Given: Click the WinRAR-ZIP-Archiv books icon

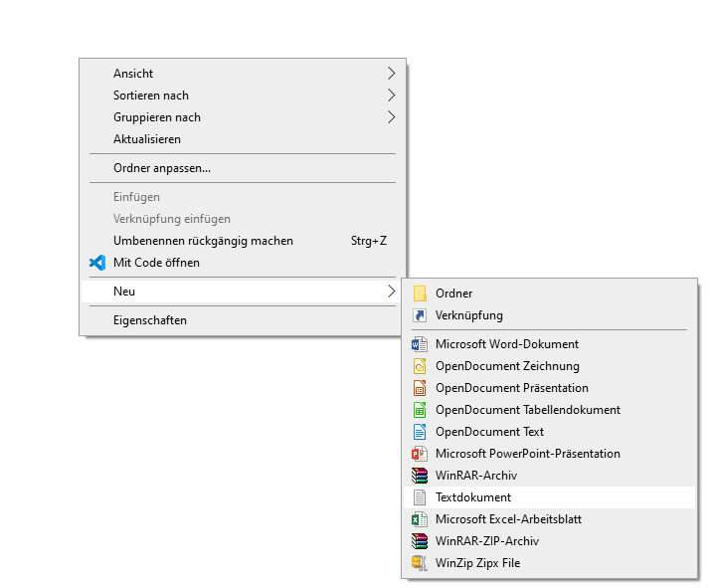Looking at the screenshot, I should click(420, 541).
